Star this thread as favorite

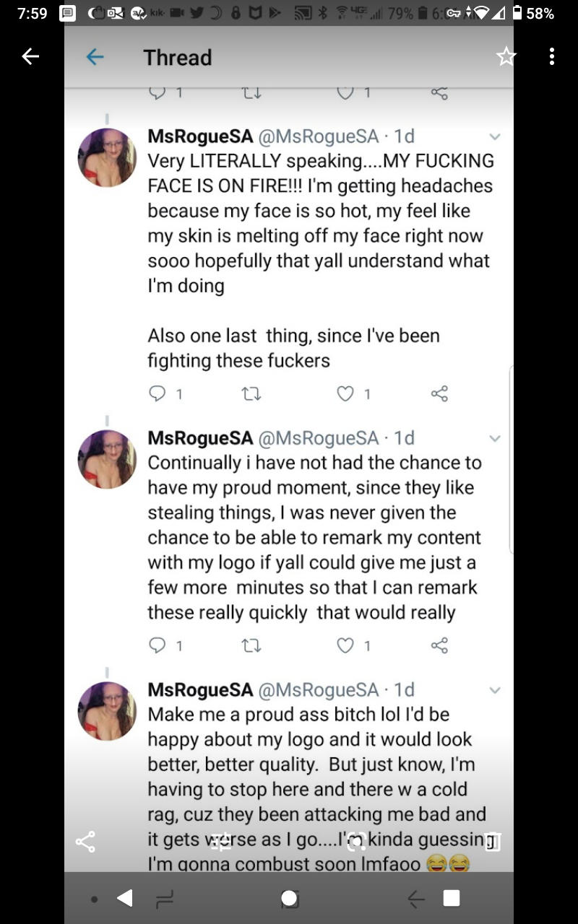[506, 57]
